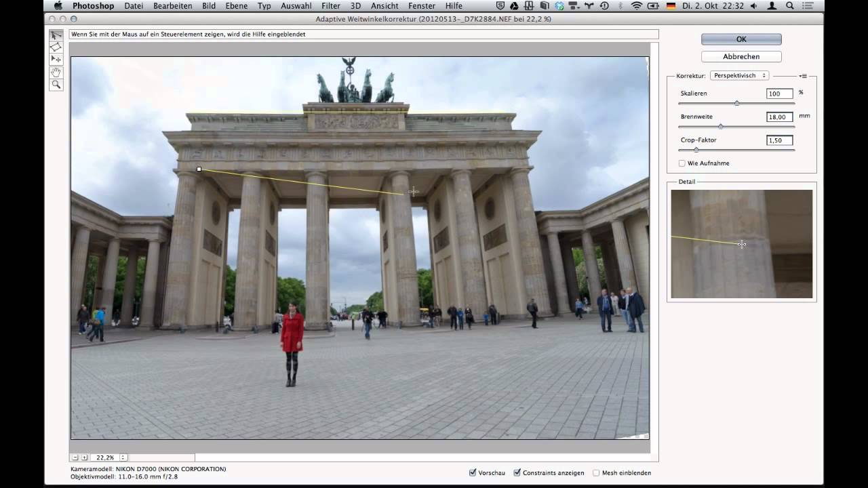Confirm with the OK button
Screen dimensions: 868x488
pyautogui.click(x=741, y=39)
